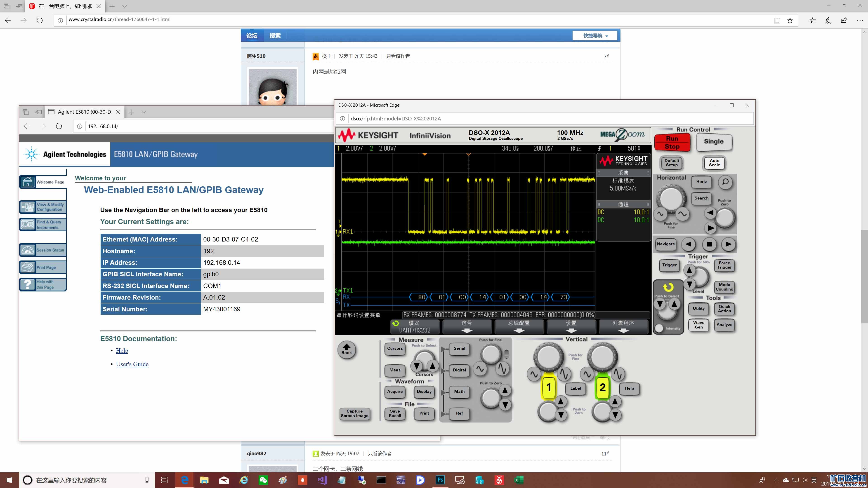Click channel 1 vertical scale knob
Image resolution: width=868 pixels, height=488 pixels.
[549, 357]
